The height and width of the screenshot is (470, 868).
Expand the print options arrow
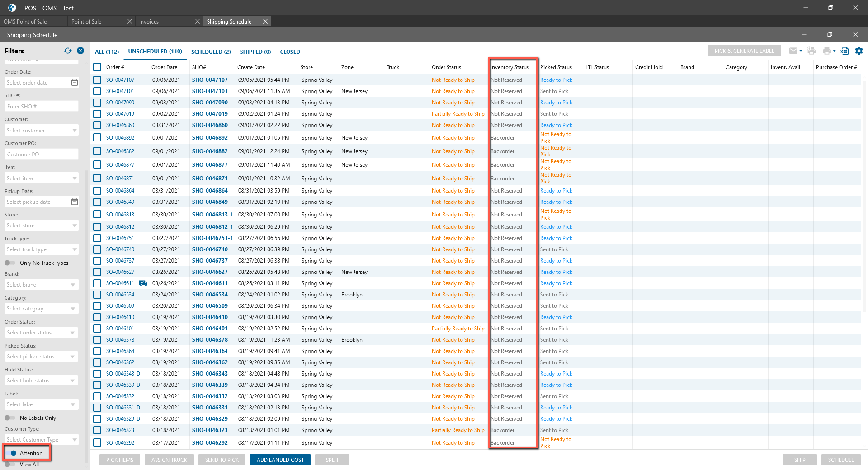click(834, 51)
